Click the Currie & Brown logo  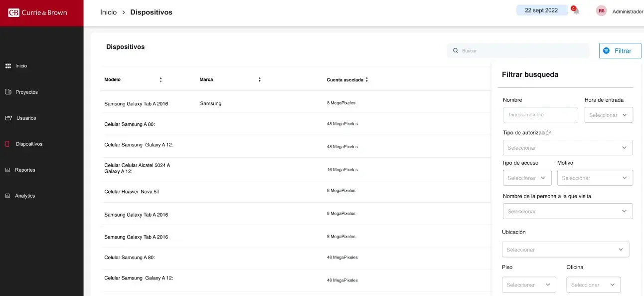pyautogui.click(x=38, y=12)
